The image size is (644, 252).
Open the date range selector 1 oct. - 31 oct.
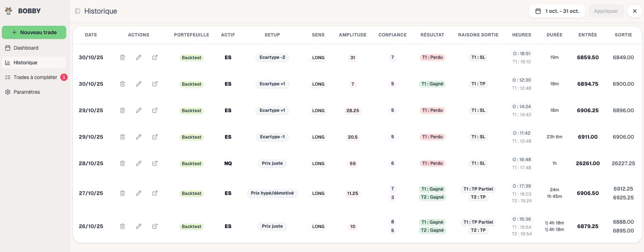557,11
